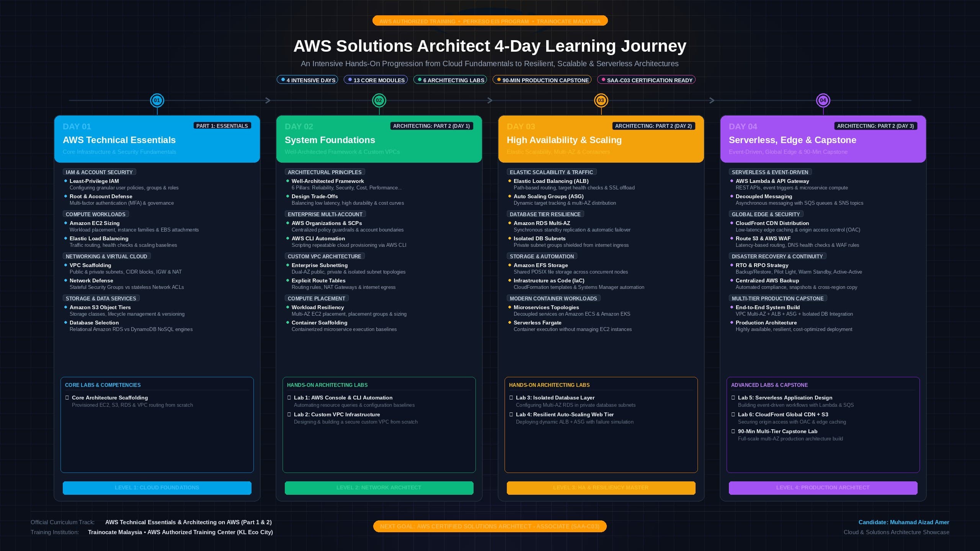Click the SAA-C03 CERTIFICATION READY badge
The image size is (980, 551).
tap(646, 80)
